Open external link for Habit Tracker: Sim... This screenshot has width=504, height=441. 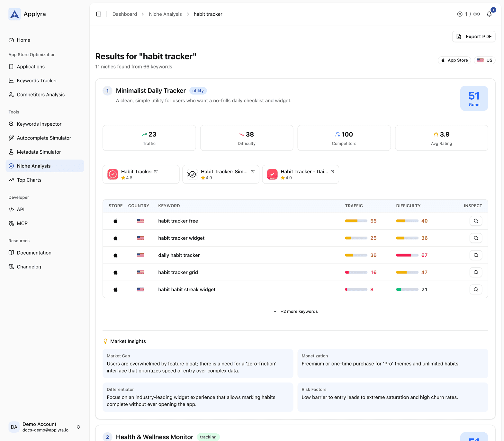(253, 172)
